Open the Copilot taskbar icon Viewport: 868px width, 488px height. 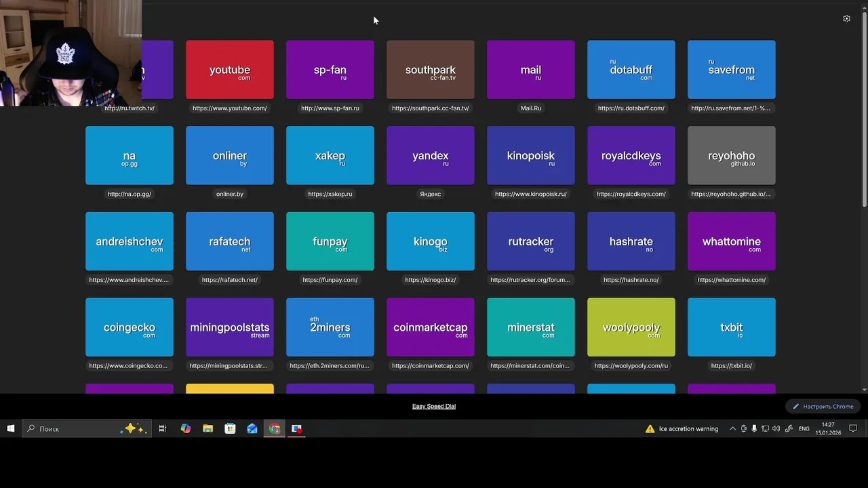coord(186,428)
